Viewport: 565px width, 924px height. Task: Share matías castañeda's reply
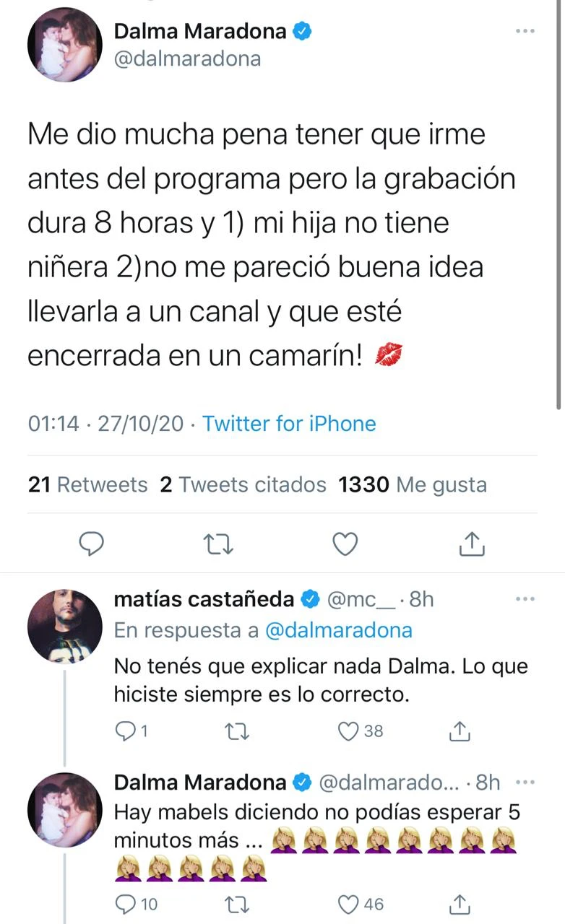click(460, 731)
